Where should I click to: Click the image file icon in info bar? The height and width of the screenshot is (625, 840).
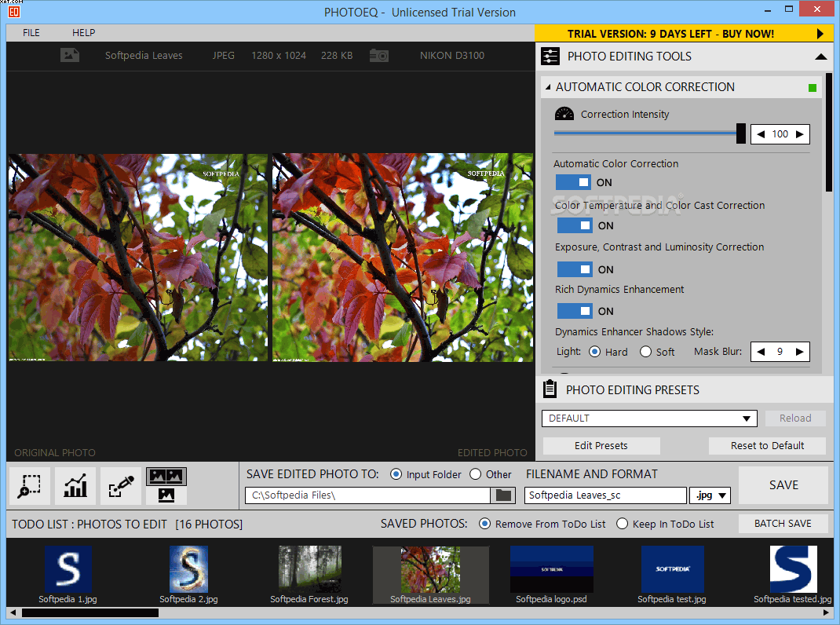70,55
